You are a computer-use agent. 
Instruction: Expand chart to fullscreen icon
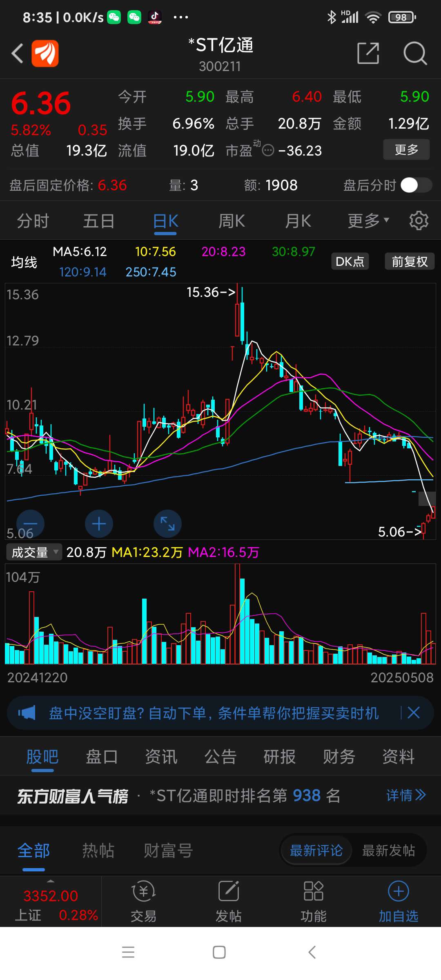click(x=167, y=523)
